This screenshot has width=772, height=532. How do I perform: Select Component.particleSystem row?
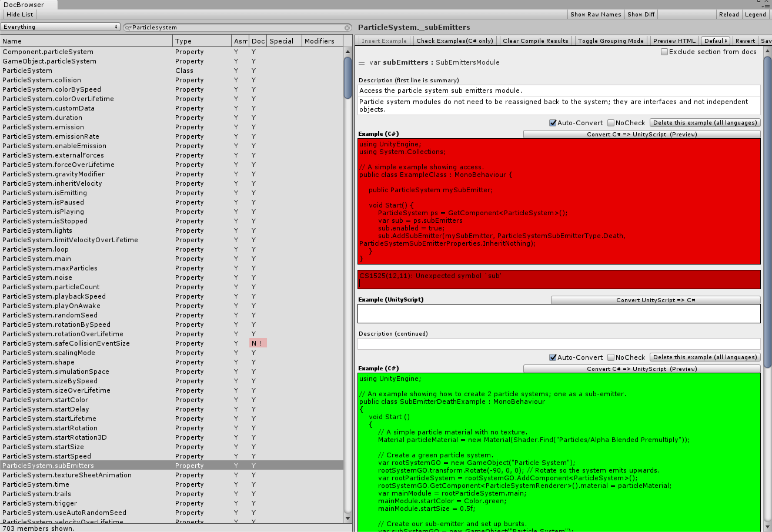pos(172,52)
